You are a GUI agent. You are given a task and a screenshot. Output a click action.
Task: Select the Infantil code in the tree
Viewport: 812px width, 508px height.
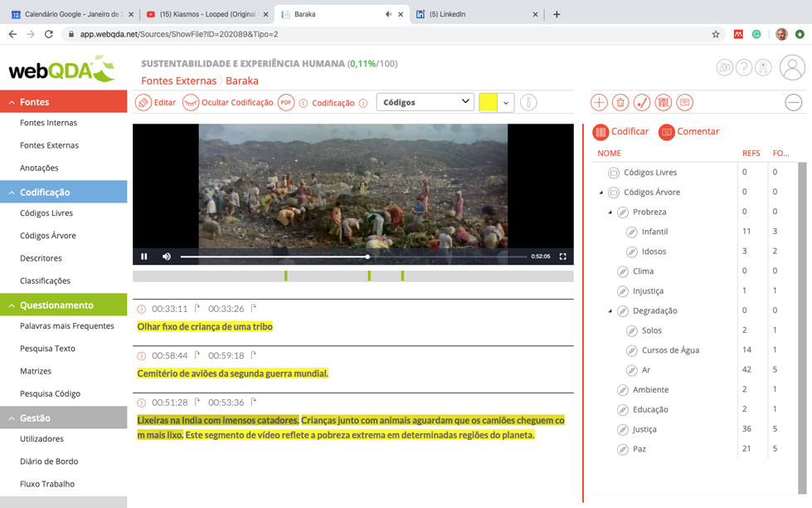click(x=654, y=232)
